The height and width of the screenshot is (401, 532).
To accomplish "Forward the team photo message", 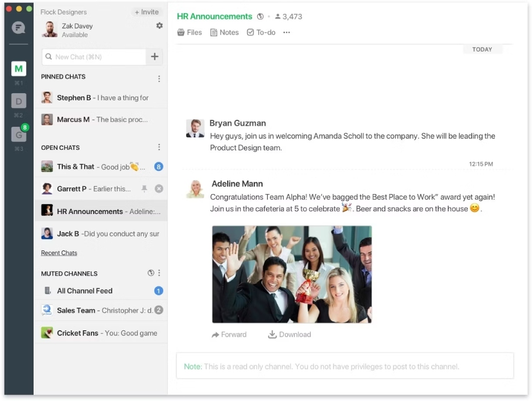I will click(229, 334).
